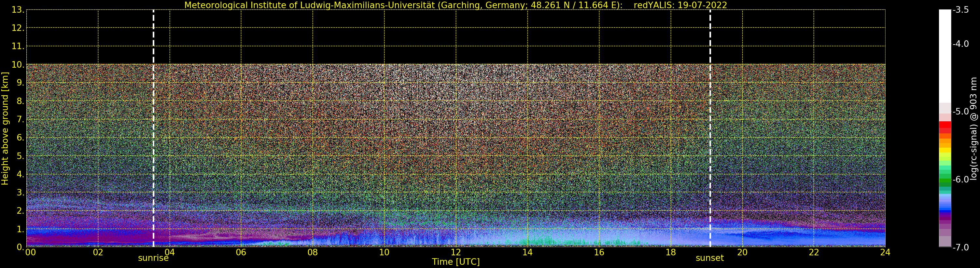
Task: Click the height-axis tick label '9.'
Action: [x=20, y=83]
